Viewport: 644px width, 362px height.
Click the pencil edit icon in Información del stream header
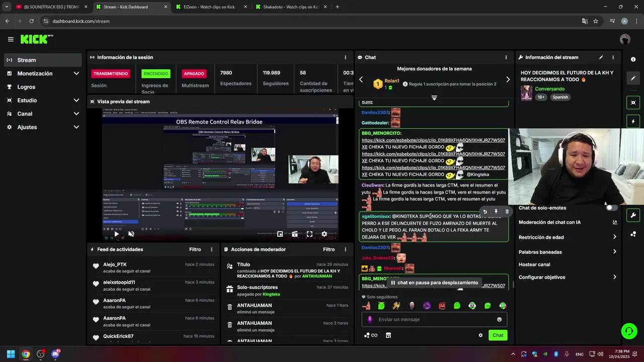tap(601, 57)
